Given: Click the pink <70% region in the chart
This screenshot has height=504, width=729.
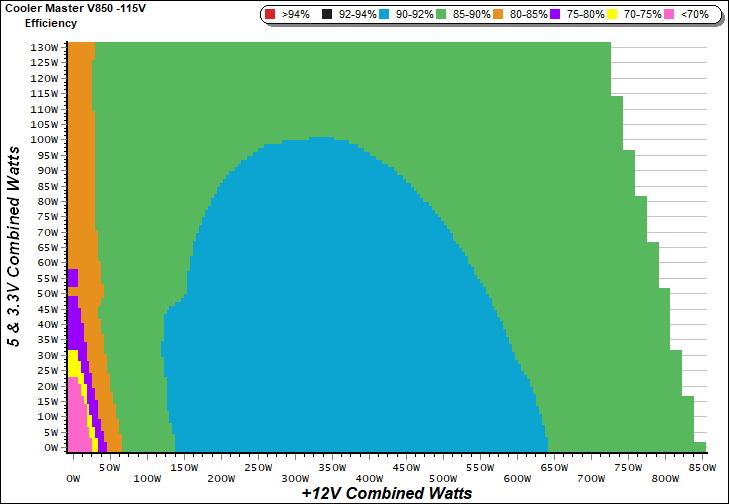Looking at the screenshot, I should click(76, 420).
